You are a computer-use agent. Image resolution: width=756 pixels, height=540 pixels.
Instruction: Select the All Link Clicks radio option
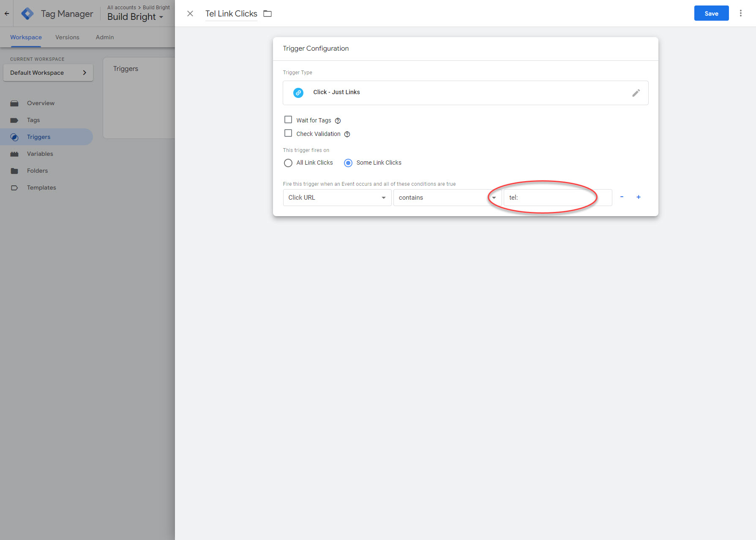(x=288, y=163)
